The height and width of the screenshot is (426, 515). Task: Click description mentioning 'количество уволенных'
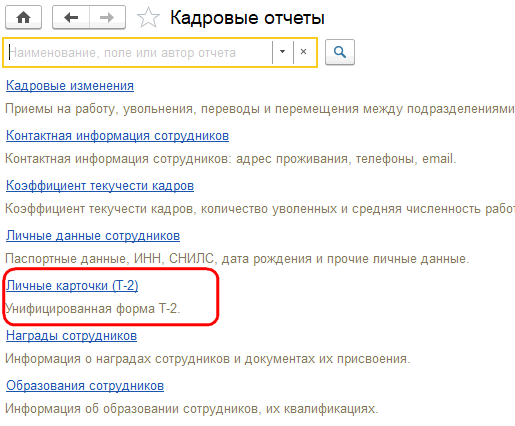[260, 209]
